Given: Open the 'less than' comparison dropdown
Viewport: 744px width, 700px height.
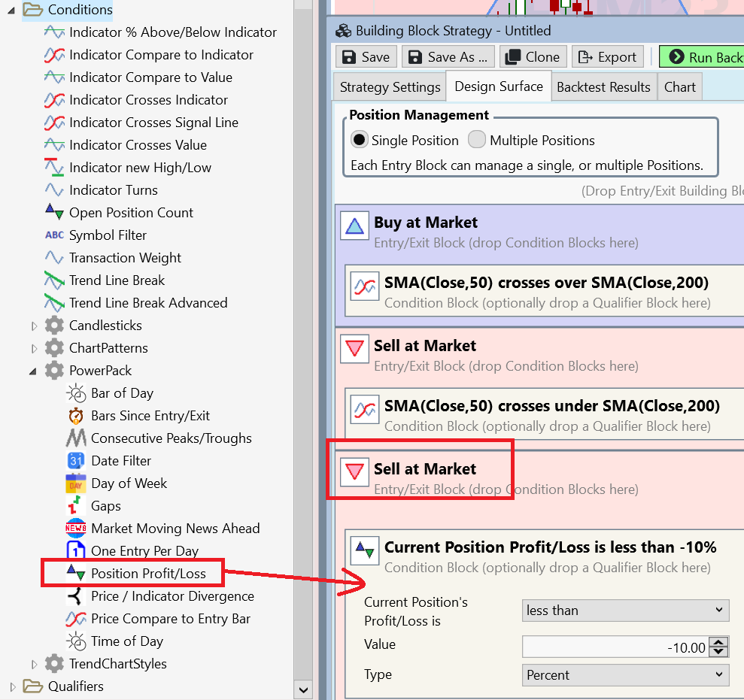Looking at the screenshot, I should coord(625,611).
